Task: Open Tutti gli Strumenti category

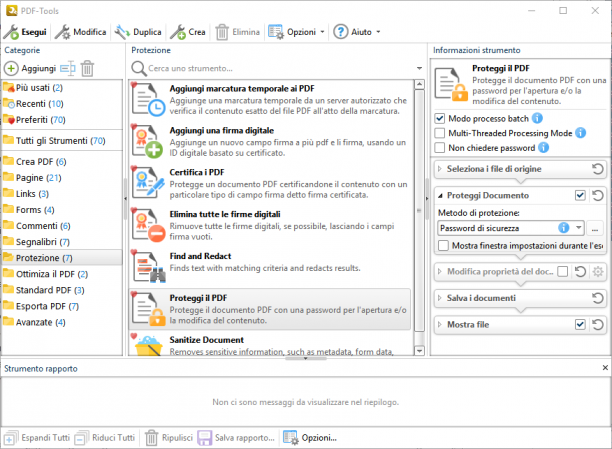Action: point(60,141)
